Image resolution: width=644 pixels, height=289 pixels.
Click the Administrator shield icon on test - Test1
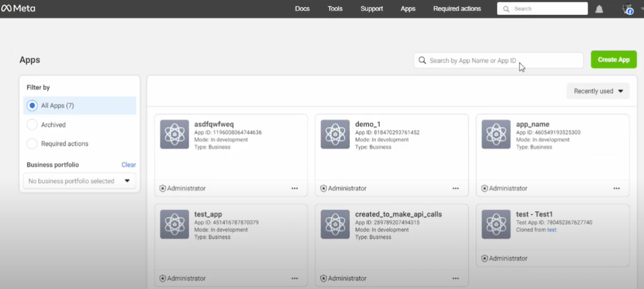click(485, 259)
